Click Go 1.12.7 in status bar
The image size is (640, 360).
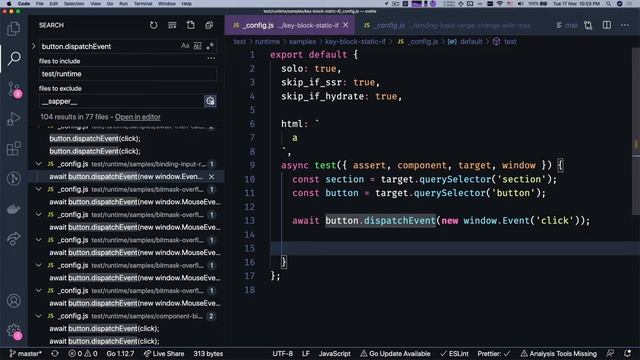(x=120, y=353)
